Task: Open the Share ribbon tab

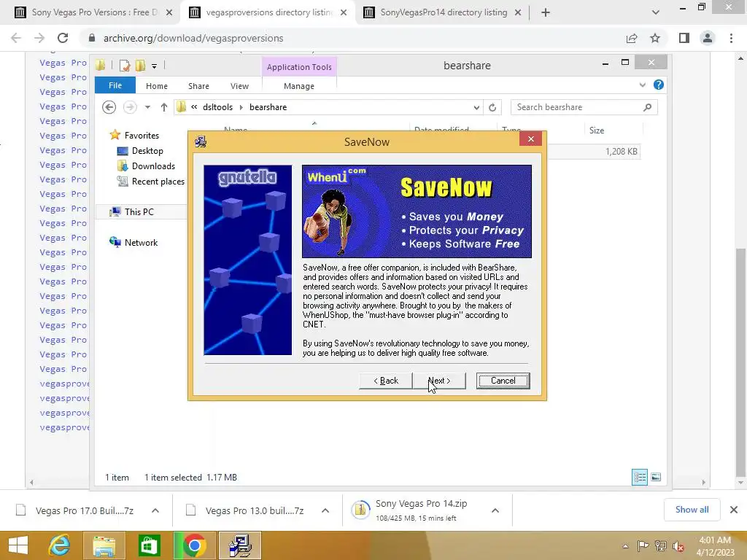Action: (198, 86)
